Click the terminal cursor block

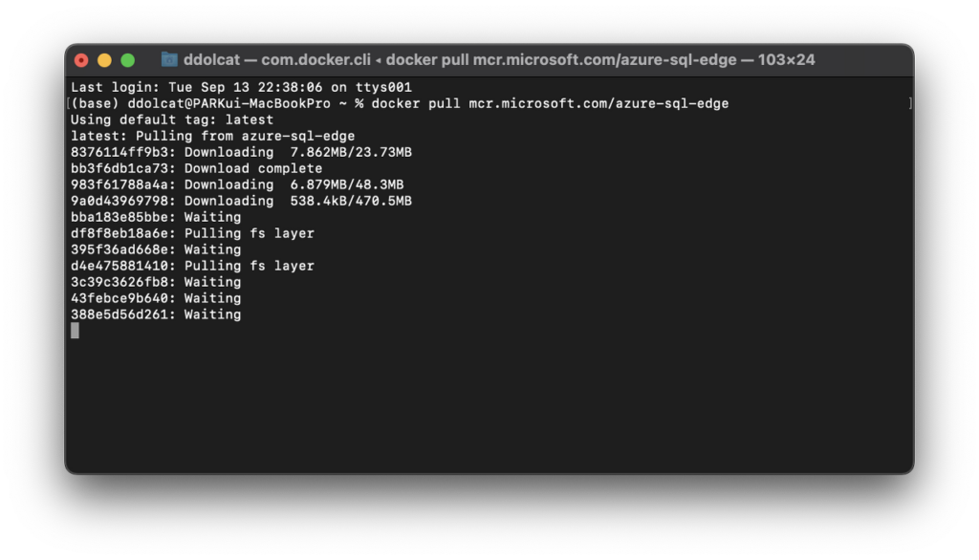[x=75, y=331]
